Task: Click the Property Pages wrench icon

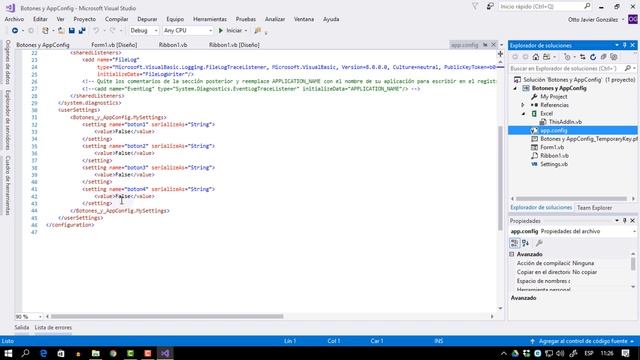Action: [539, 243]
